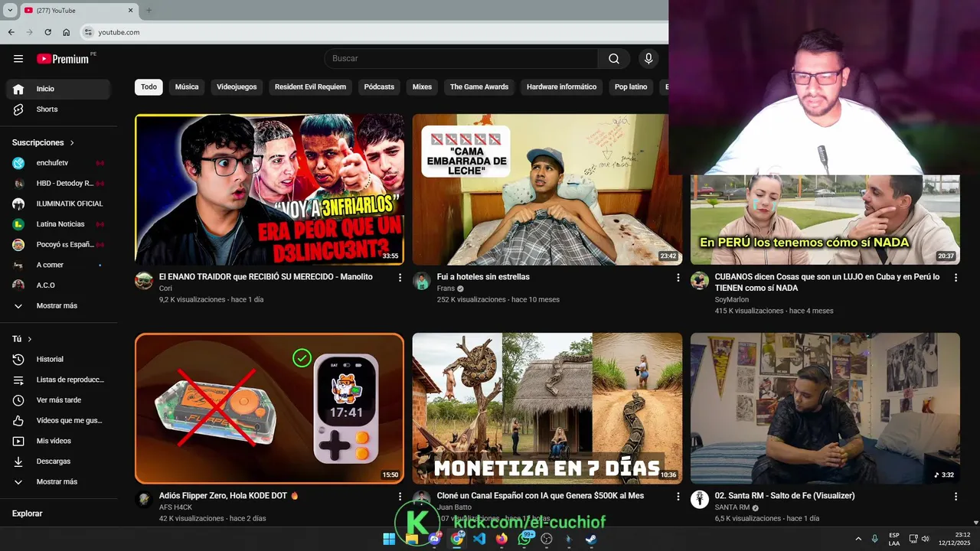Open Descargas in sidebar
Screen dimensions: 980x551
pyautogui.click(x=58, y=461)
